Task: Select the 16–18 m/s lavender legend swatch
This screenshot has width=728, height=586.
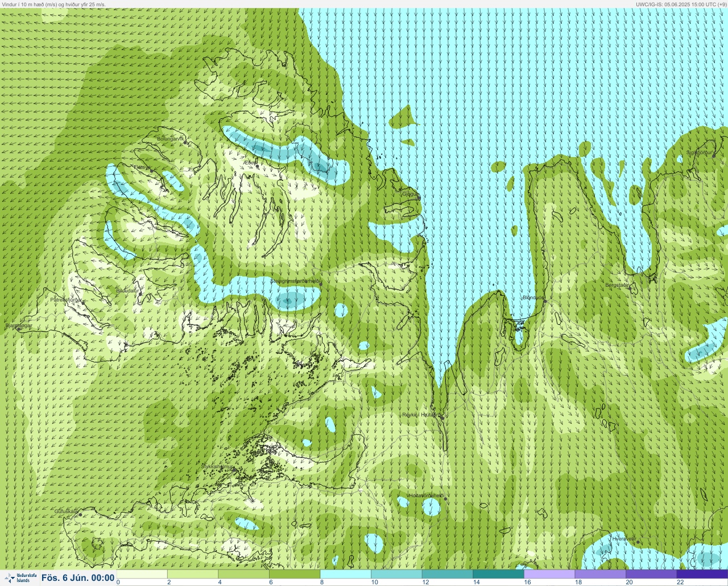Action: 549,574
